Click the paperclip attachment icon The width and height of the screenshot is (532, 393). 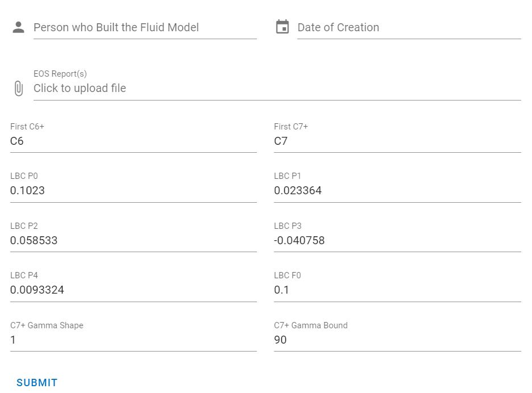click(19, 88)
